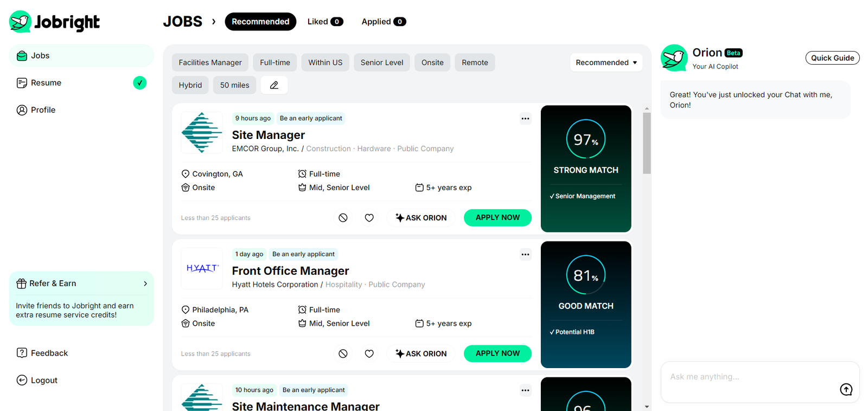Switch to the Recommended jobs tab
The image size is (868, 411).
[x=260, y=22]
